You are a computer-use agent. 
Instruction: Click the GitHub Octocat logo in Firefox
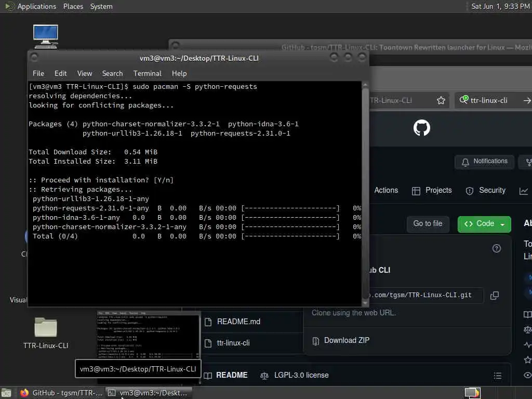[x=422, y=128]
